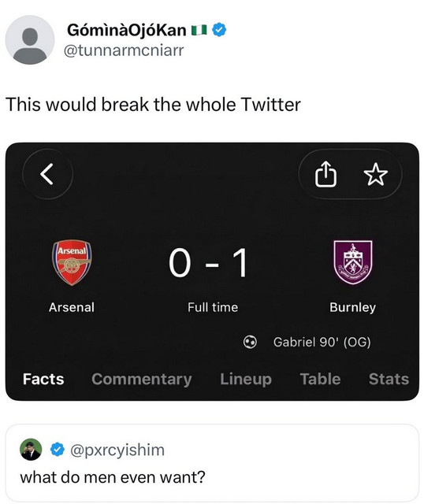The width and height of the screenshot is (424, 504).
Task: Select the football goal icon near Gabriel
Action: coord(250,342)
